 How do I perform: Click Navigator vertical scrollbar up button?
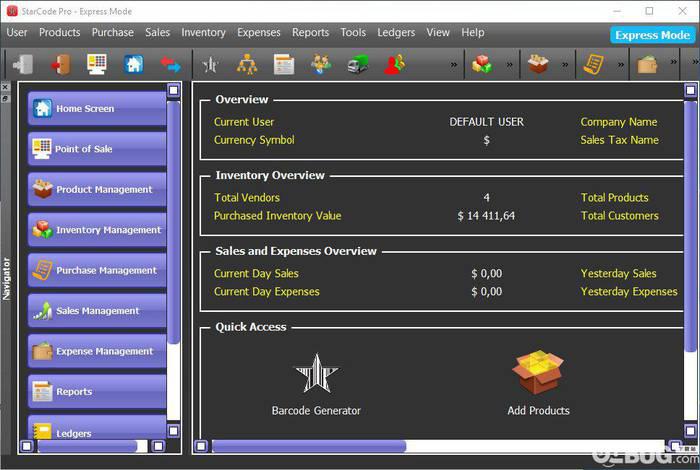click(174, 91)
